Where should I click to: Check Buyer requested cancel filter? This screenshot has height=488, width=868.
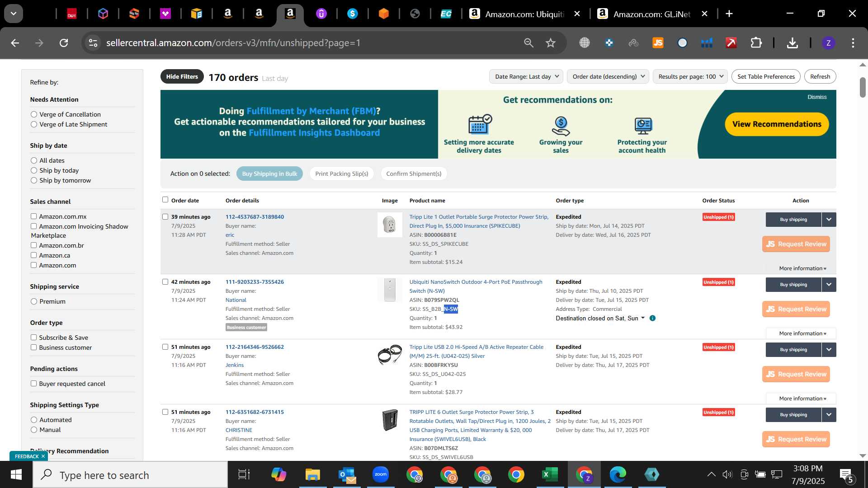point(33,384)
